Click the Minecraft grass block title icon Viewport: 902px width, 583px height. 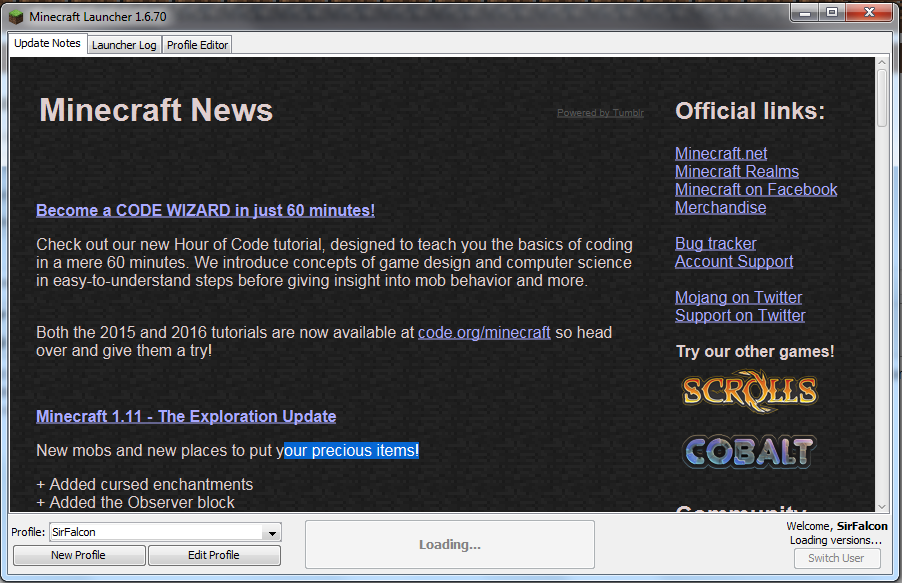[16, 17]
